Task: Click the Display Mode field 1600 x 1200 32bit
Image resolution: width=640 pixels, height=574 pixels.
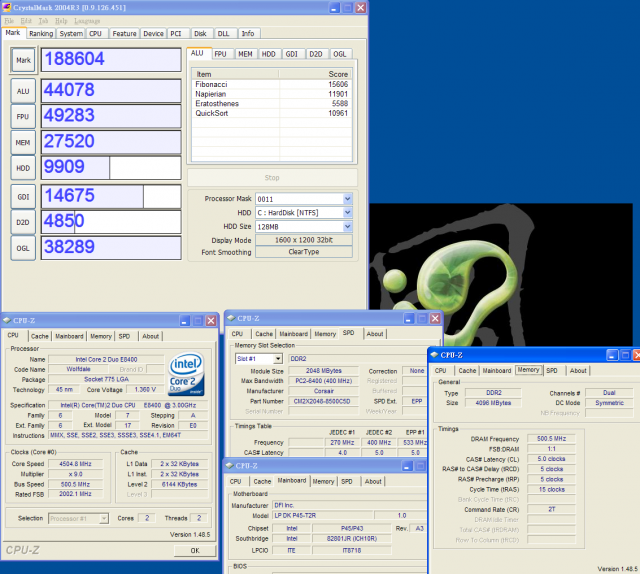Action: pyautogui.click(x=304, y=240)
